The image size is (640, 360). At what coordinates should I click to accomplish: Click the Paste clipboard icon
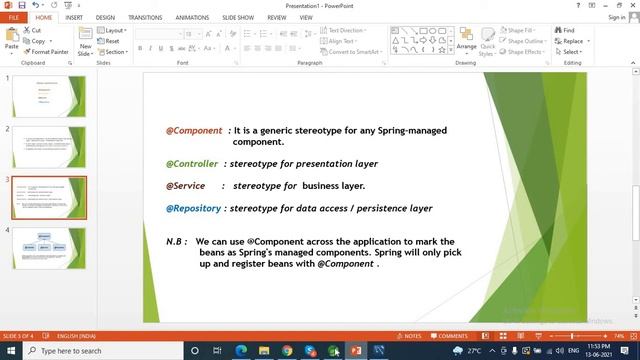click(x=12, y=35)
